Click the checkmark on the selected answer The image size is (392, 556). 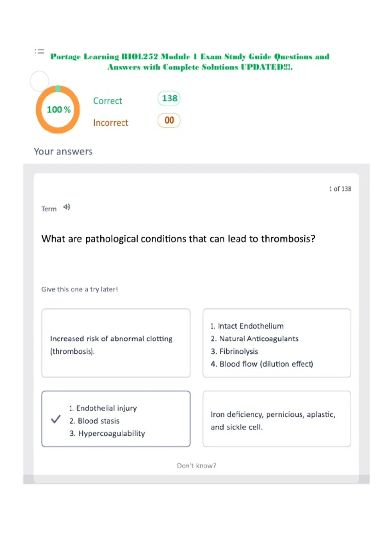click(x=56, y=419)
